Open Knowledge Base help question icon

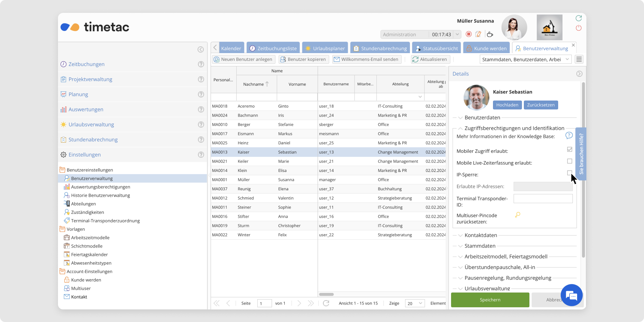click(569, 136)
